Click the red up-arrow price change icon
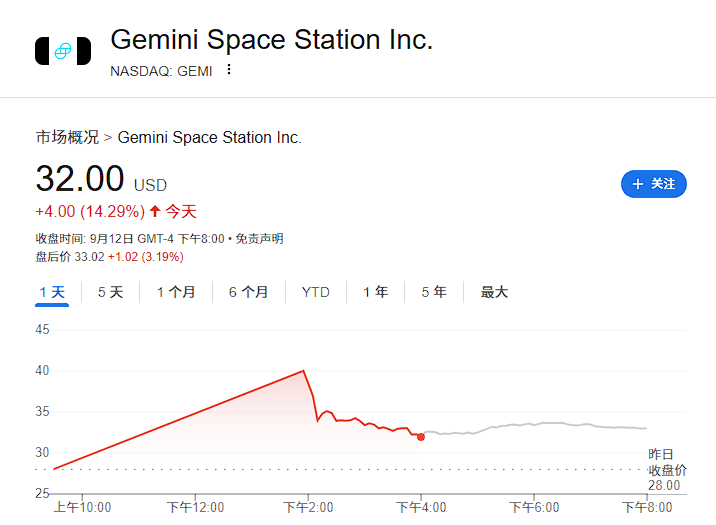Viewport: 716px width, 525px height. [155, 211]
